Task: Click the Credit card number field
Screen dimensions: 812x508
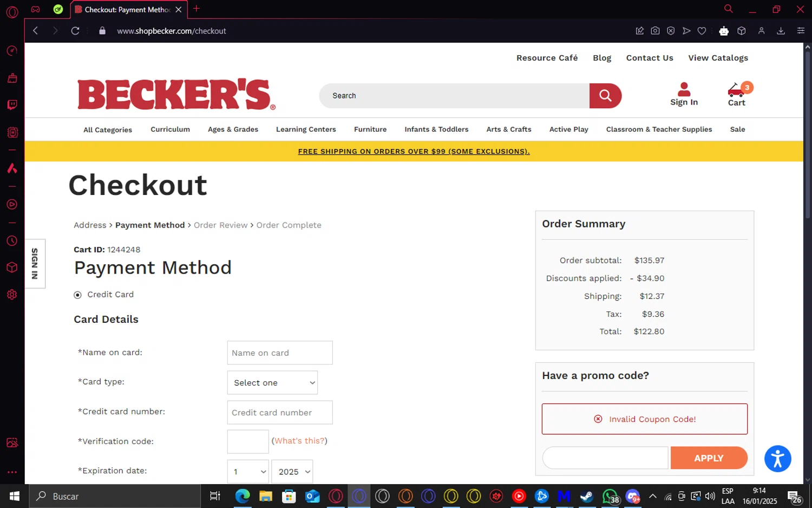Action: point(280,412)
